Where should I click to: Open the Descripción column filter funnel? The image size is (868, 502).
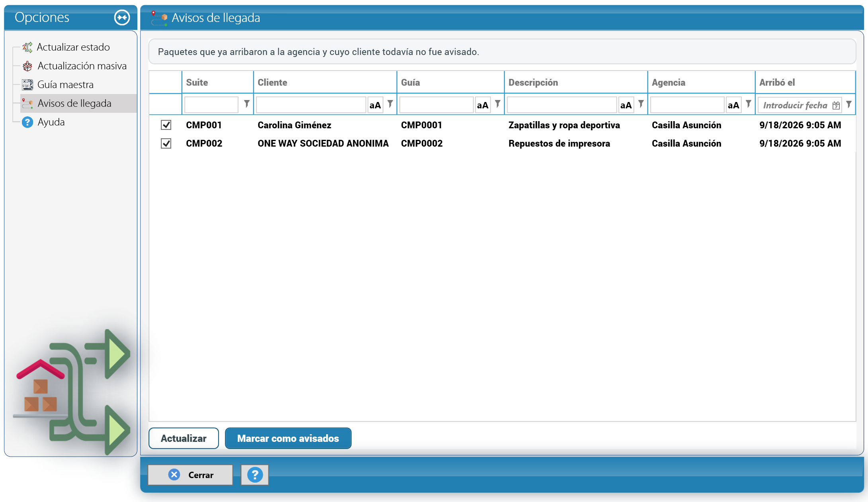click(641, 104)
